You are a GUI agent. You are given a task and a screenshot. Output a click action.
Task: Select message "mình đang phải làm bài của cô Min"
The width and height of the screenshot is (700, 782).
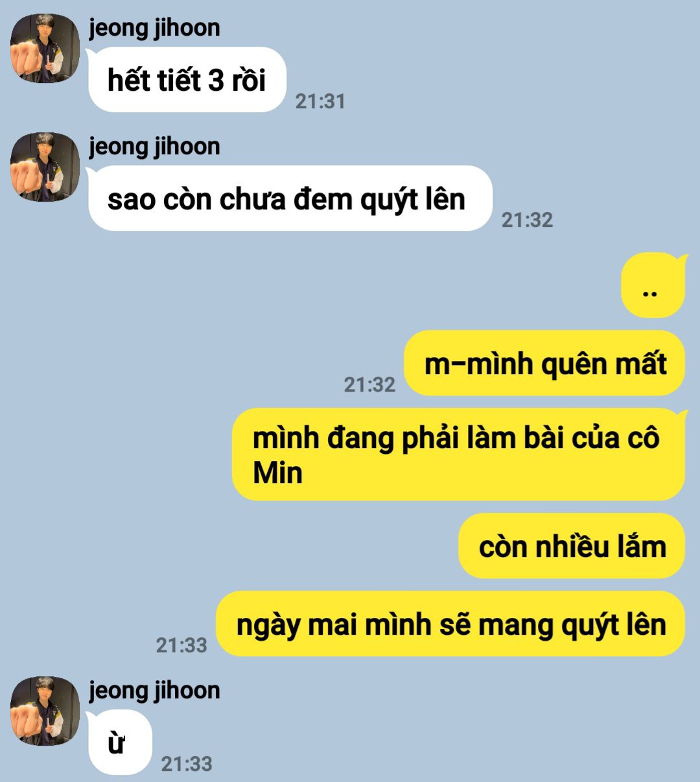click(x=459, y=454)
